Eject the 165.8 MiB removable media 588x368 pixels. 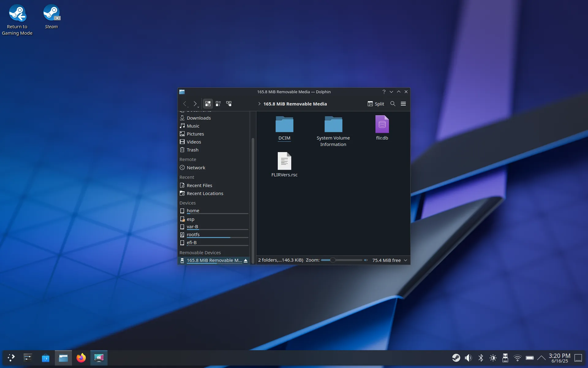pyautogui.click(x=246, y=260)
